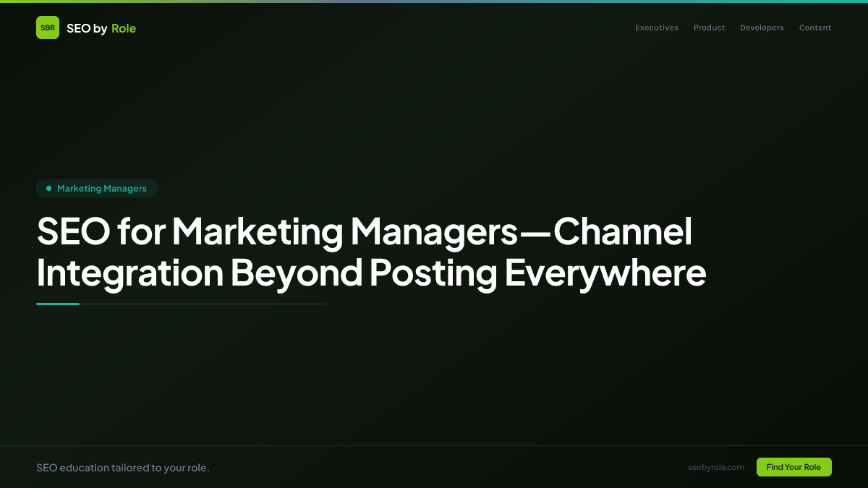Click the Find Your Role button
Viewport: 868px width, 488px height.
(x=793, y=467)
